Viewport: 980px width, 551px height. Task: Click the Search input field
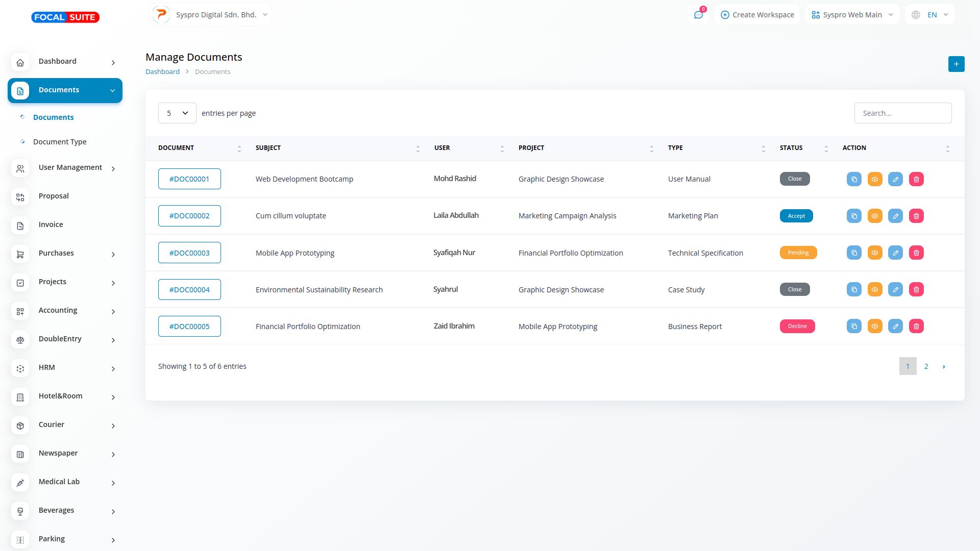point(902,113)
